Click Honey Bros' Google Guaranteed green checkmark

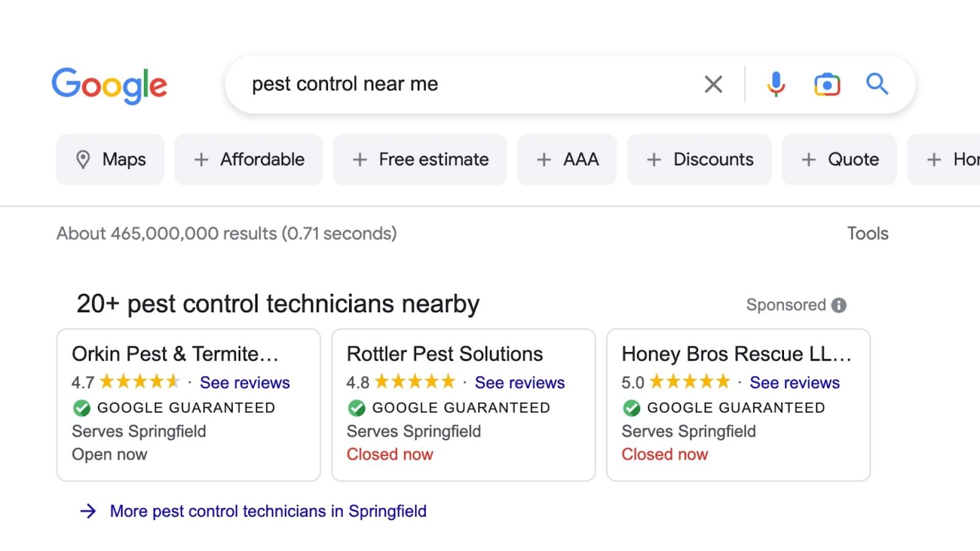[631, 408]
